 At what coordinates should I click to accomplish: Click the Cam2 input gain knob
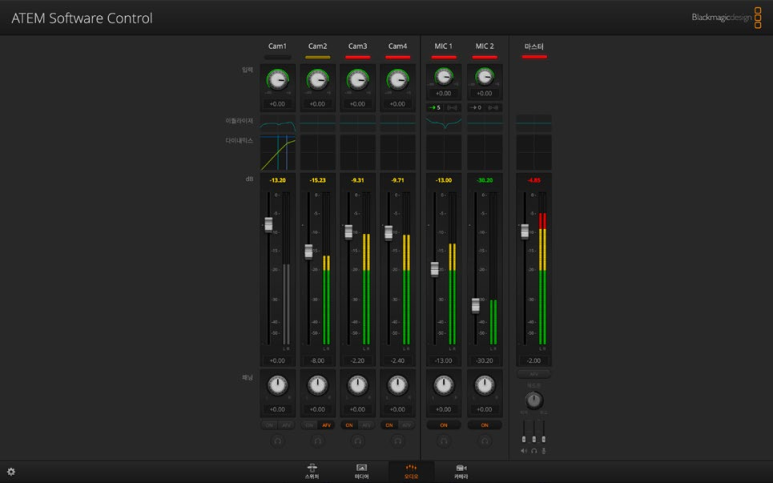tap(317, 80)
